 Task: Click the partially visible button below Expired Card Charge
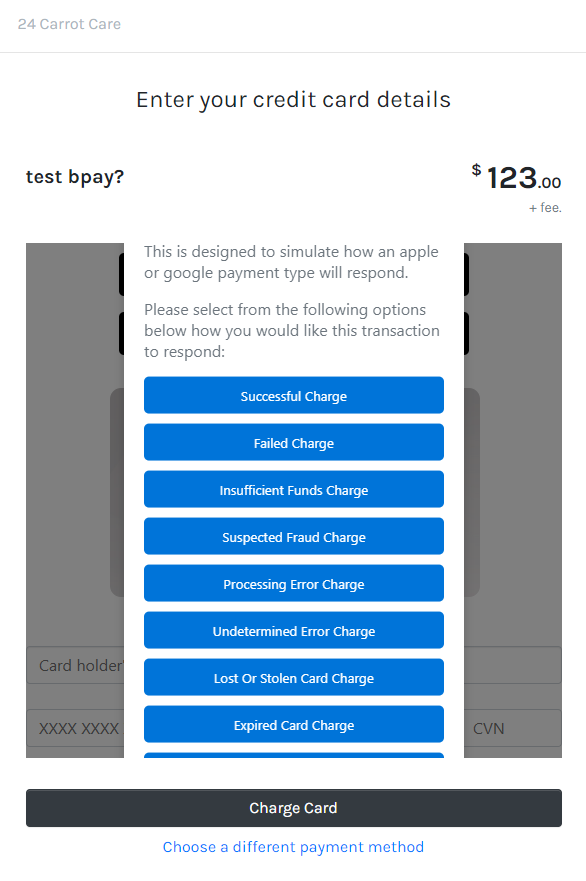click(x=294, y=755)
